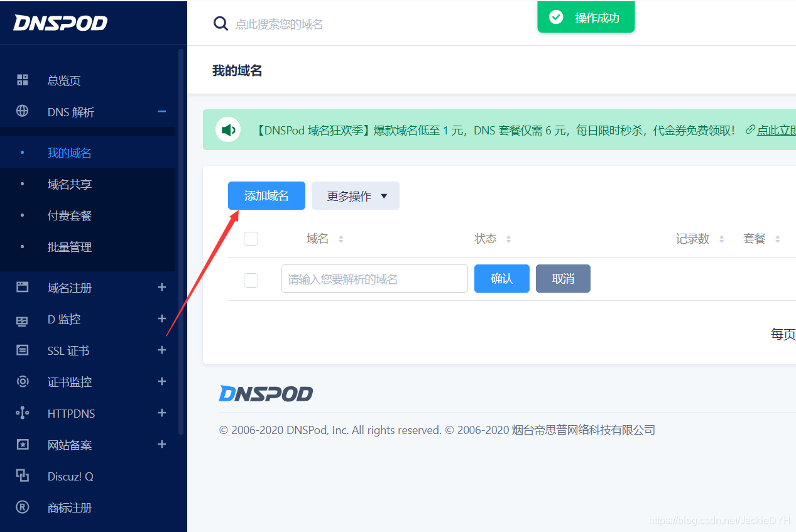Click the DNSPod copyright footer text

(x=437, y=430)
